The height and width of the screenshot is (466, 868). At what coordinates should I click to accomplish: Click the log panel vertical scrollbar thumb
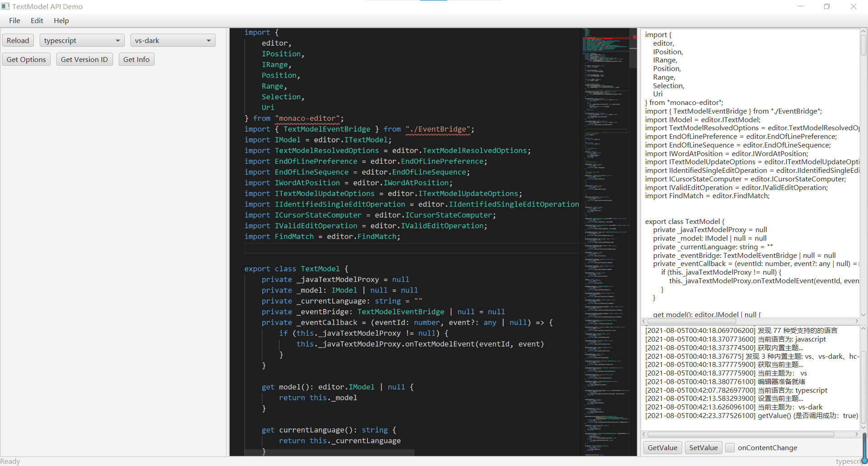coord(863,387)
